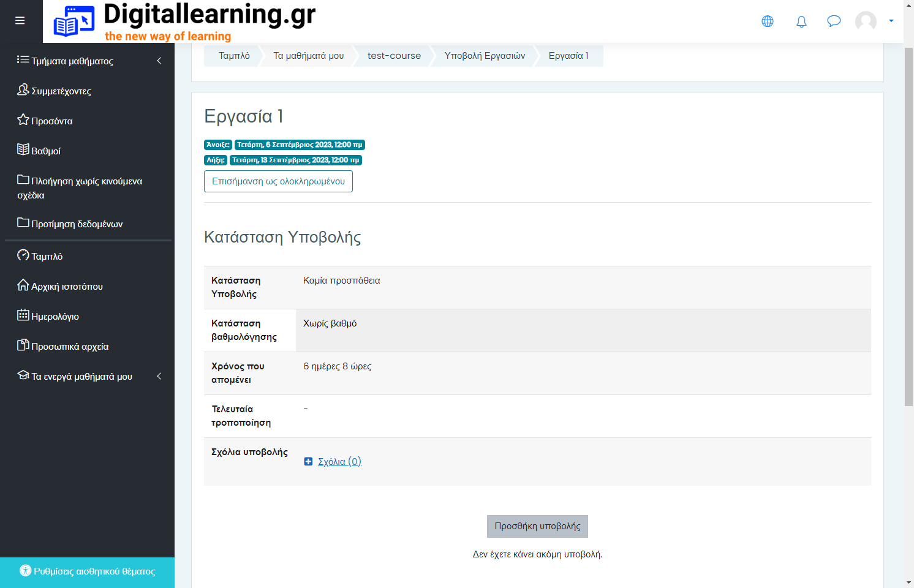Open the language globe icon
This screenshot has width=914, height=588.
768,21
